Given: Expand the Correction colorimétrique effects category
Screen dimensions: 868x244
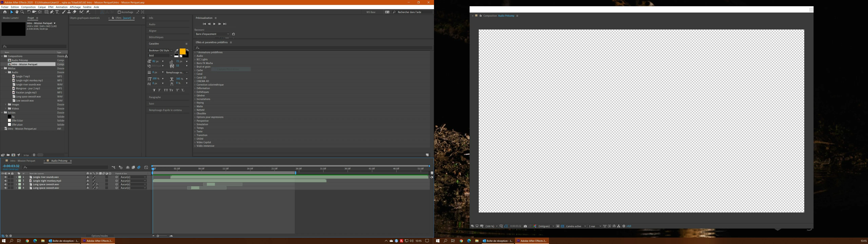Looking at the screenshot, I should tap(195, 85).
